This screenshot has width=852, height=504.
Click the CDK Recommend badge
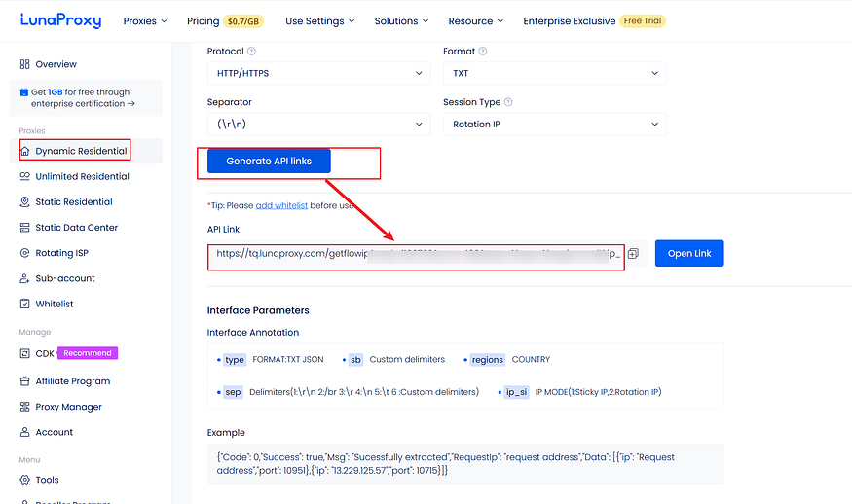pyautogui.click(x=88, y=353)
